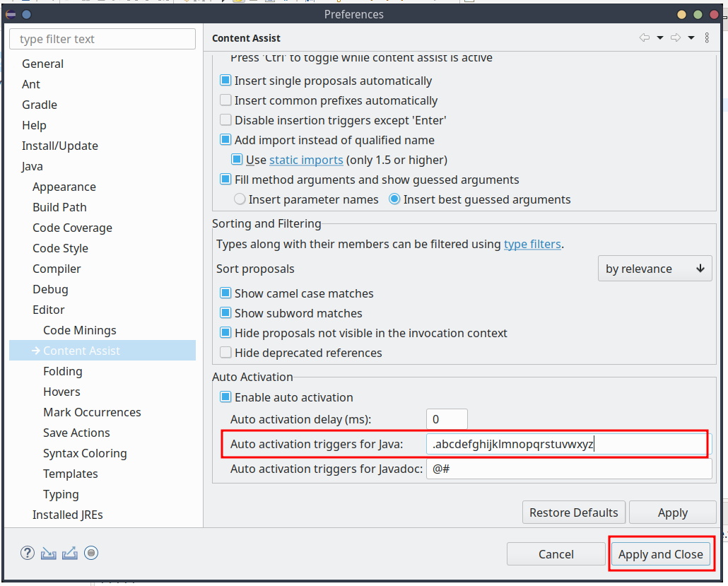
Task: Enable Hide deprecated references checkbox
Action: point(226,353)
